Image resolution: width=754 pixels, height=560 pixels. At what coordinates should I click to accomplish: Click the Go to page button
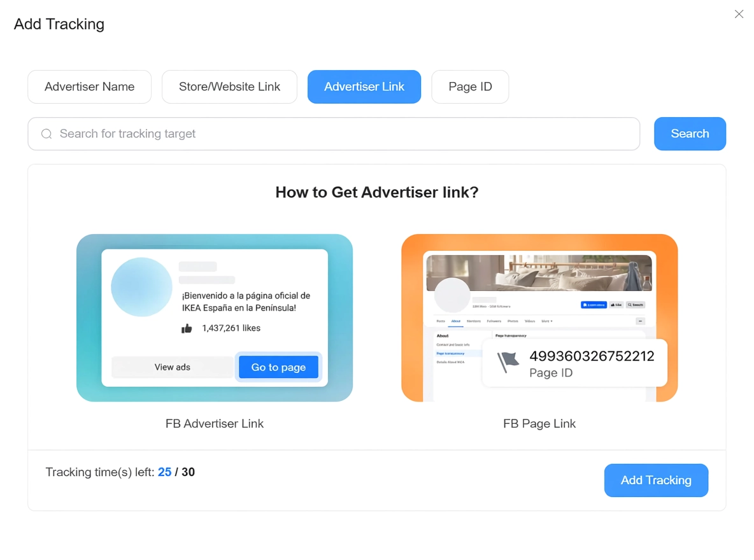pos(278,367)
